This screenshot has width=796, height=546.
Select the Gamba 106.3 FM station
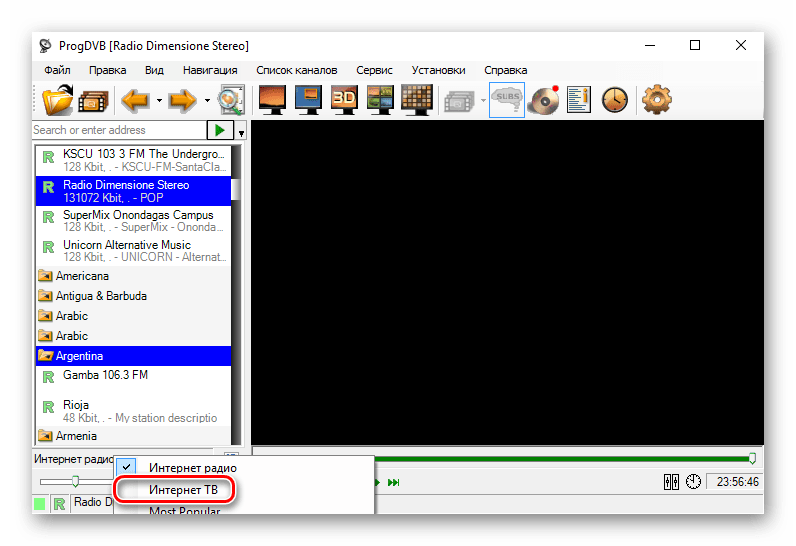point(134,381)
